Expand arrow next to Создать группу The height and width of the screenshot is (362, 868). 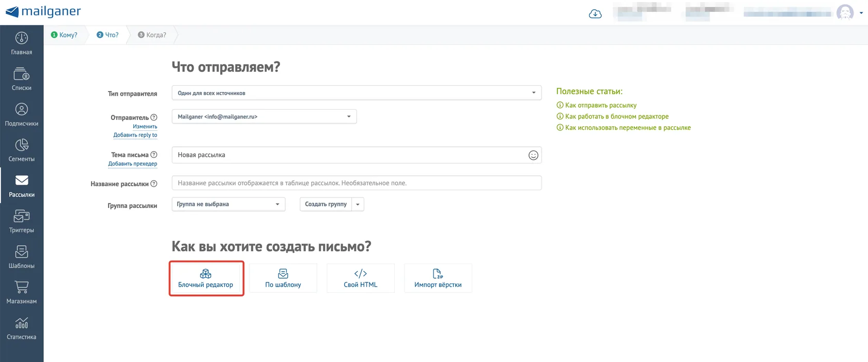click(x=358, y=204)
